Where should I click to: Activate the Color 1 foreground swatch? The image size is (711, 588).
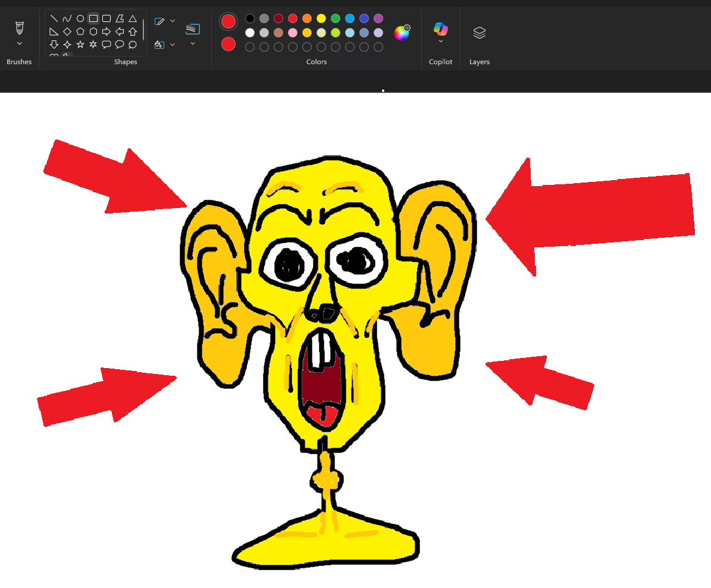pos(228,21)
